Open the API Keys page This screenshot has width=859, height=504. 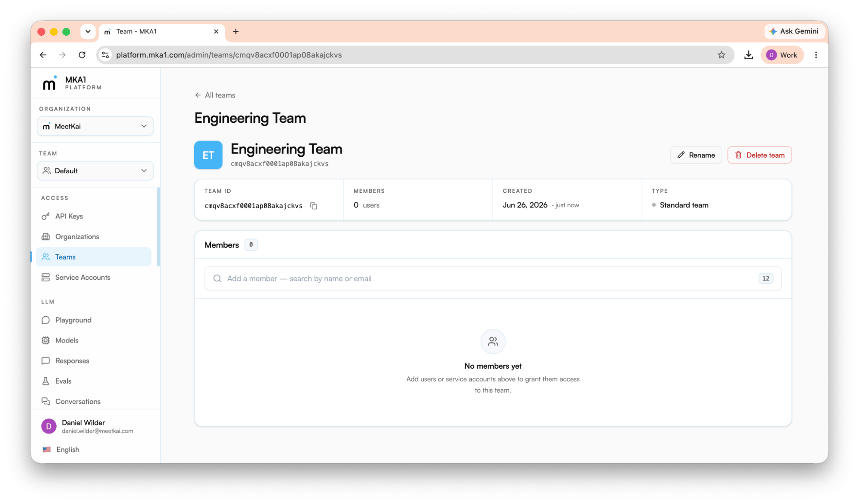click(94, 216)
